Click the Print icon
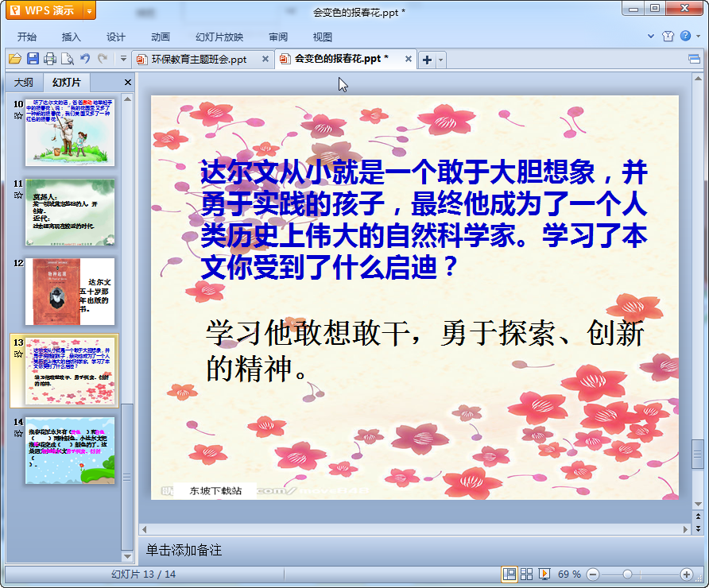709x588 pixels. point(50,59)
